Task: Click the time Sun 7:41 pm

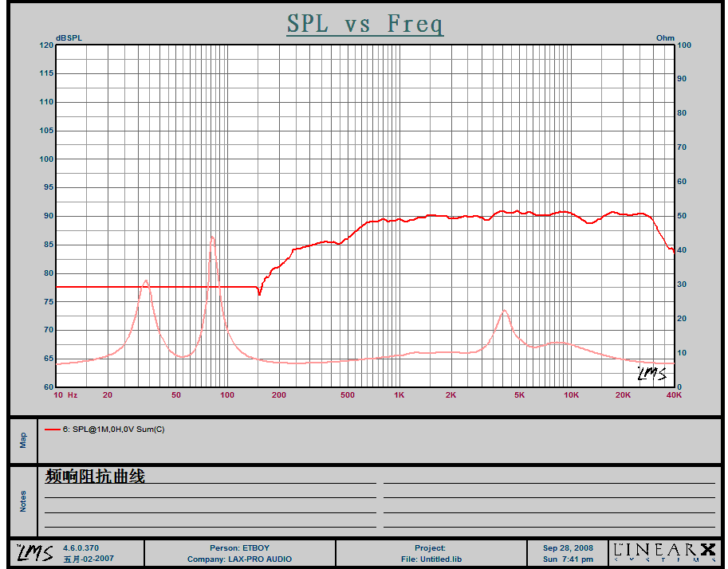Action: point(568,559)
